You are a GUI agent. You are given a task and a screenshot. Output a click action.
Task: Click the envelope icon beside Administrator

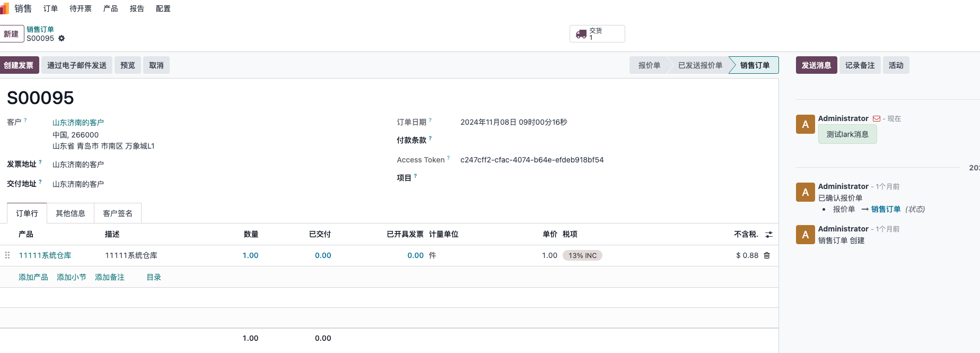click(877, 118)
